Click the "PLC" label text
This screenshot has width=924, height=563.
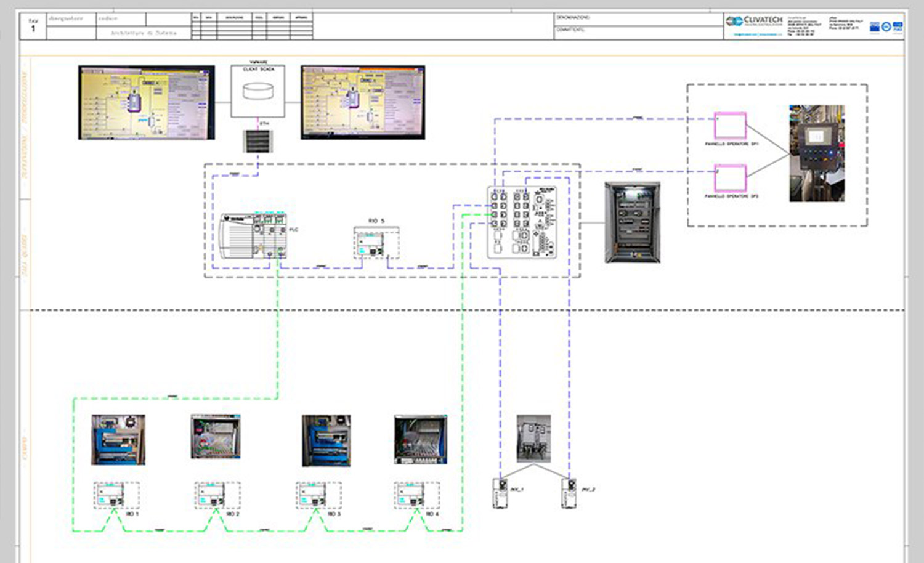(x=294, y=230)
